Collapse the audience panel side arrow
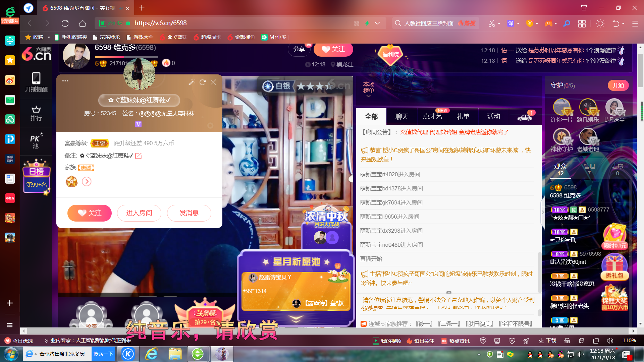 point(543,212)
